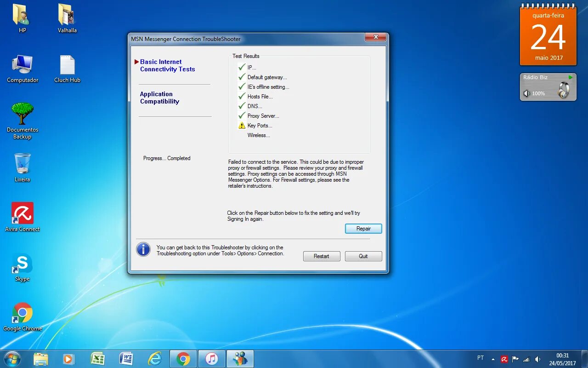Open Action Center flag tray icon
588x368 pixels.
pos(515,359)
